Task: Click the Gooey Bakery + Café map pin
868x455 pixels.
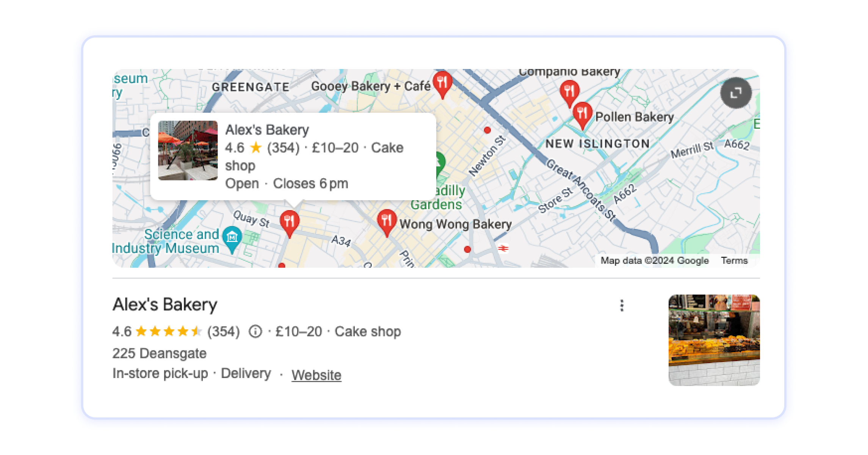Action: 442,85
